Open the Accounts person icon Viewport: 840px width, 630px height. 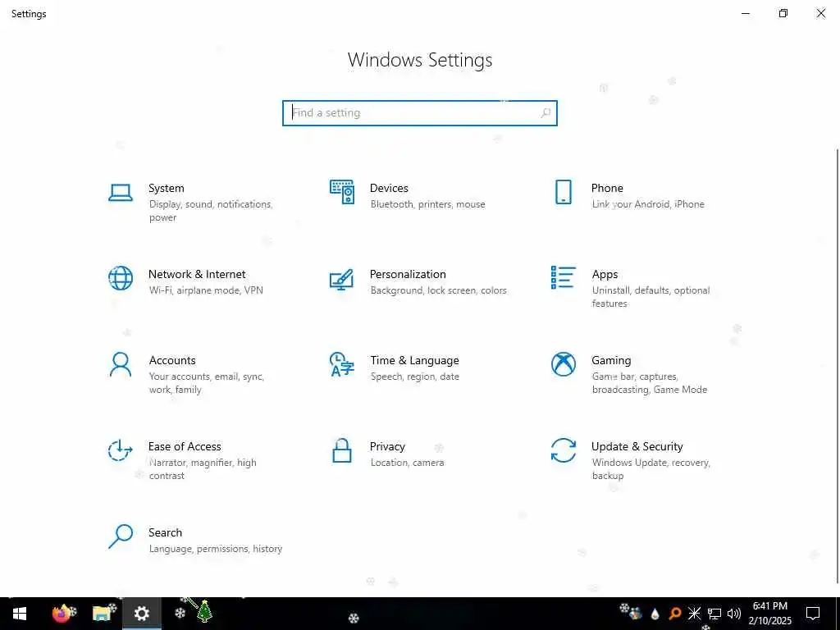120,364
